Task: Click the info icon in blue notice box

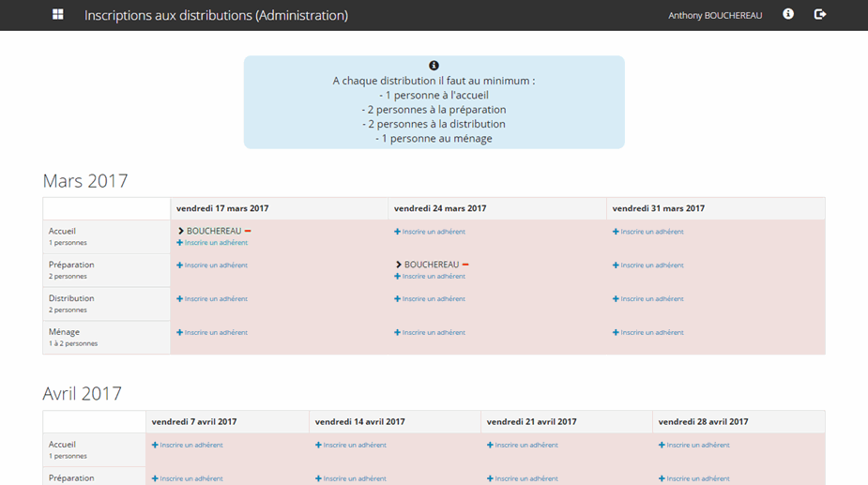Action: [434, 66]
